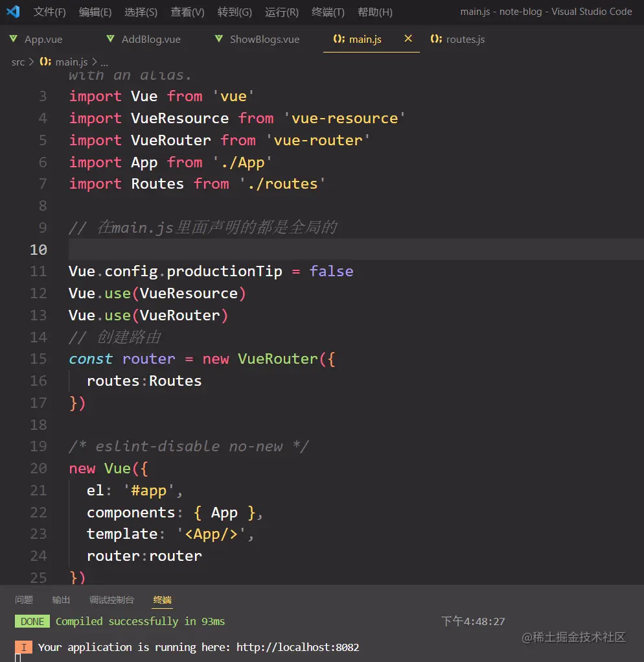The height and width of the screenshot is (662, 644).
Task: Click the orange I badge in terminal
Action: pos(23,647)
